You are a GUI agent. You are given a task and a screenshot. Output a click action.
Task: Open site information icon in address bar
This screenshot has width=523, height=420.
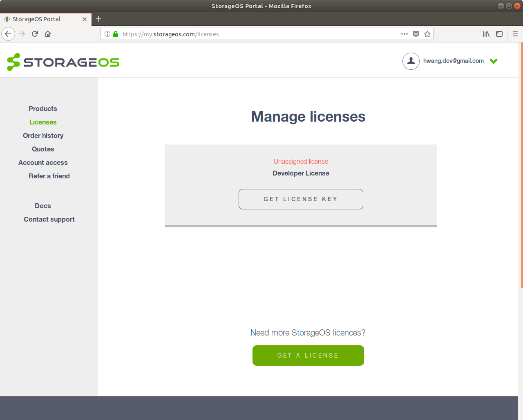pyautogui.click(x=107, y=34)
